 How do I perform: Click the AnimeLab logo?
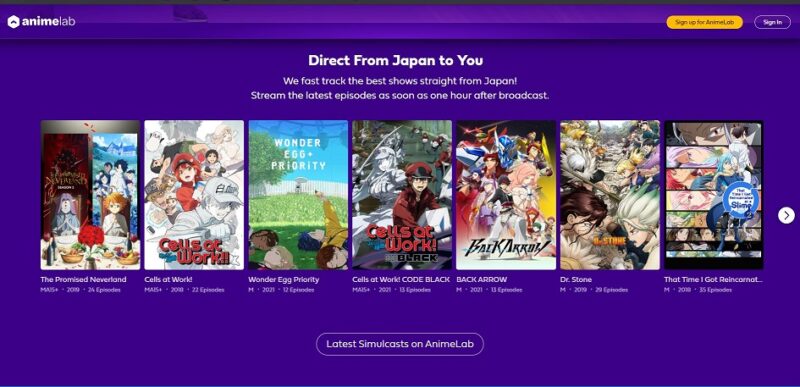tap(41, 22)
